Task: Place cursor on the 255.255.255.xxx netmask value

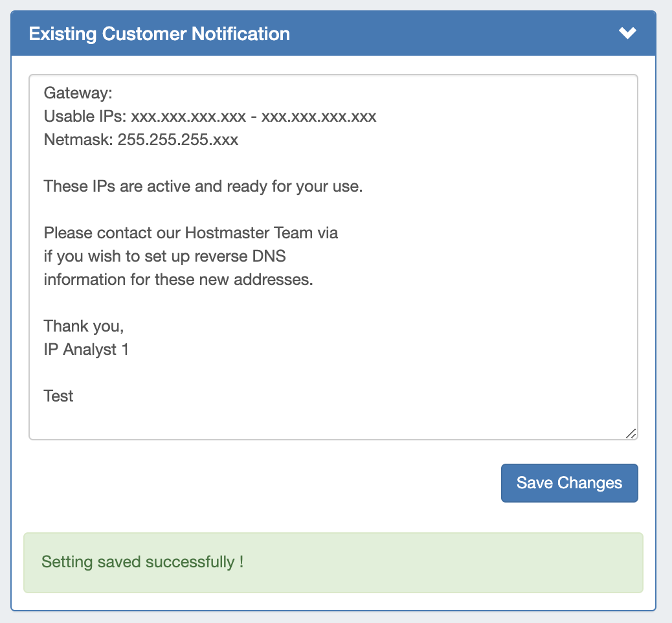Action: (x=178, y=140)
